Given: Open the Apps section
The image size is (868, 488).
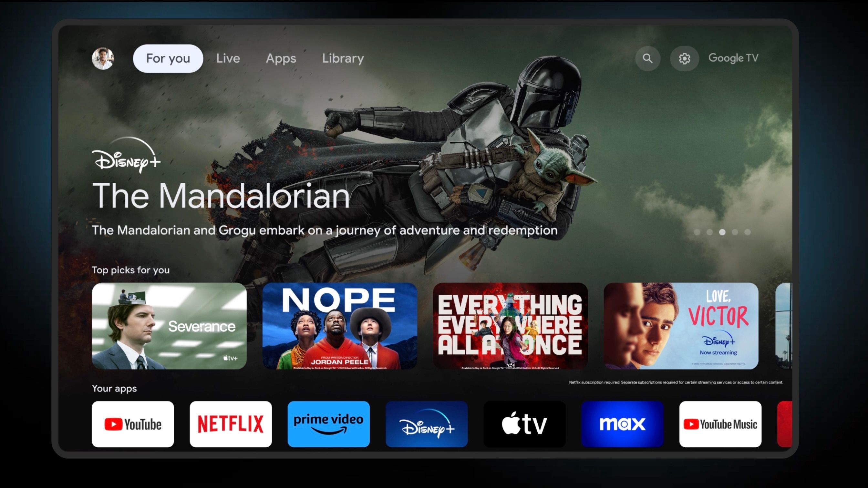Looking at the screenshot, I should click(280, 58).
